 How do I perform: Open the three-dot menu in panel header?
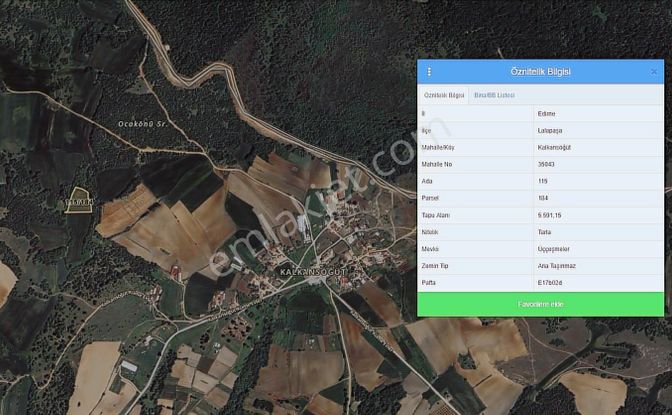[430, 72]
